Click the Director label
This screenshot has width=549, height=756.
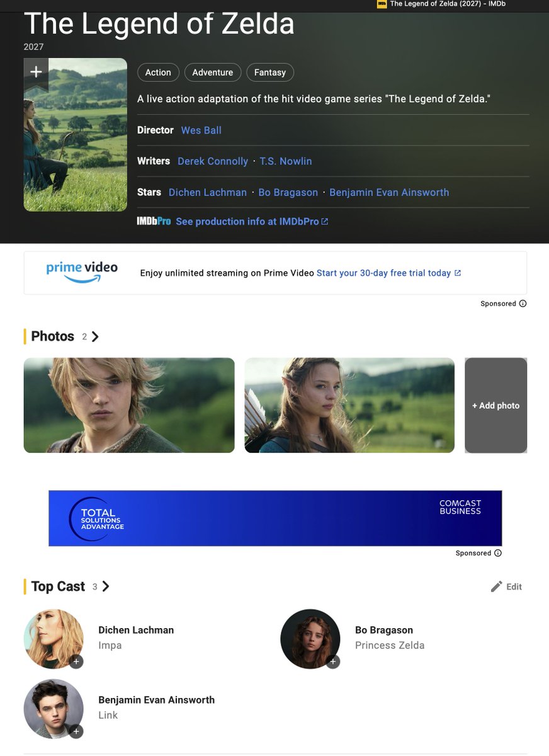(156, 130)
